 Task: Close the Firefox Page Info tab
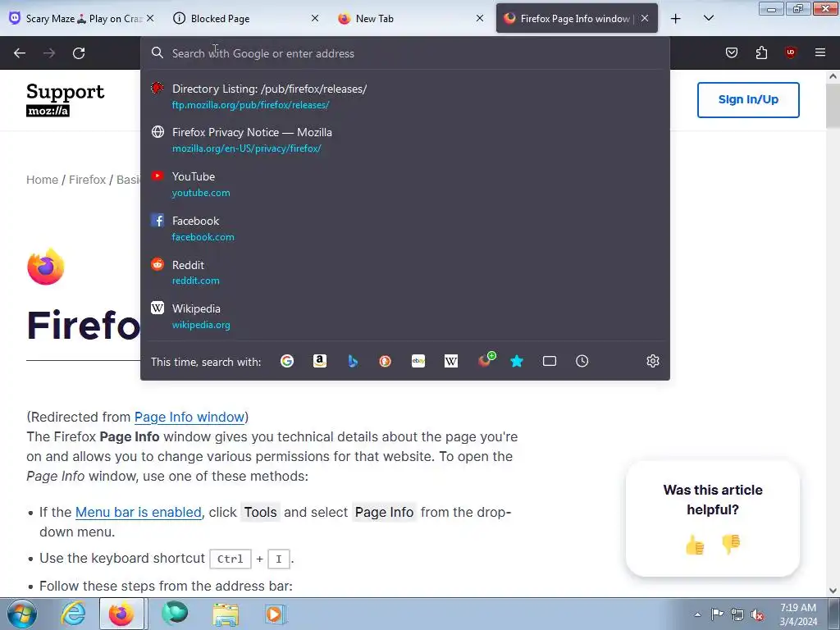tap(645, 19)
